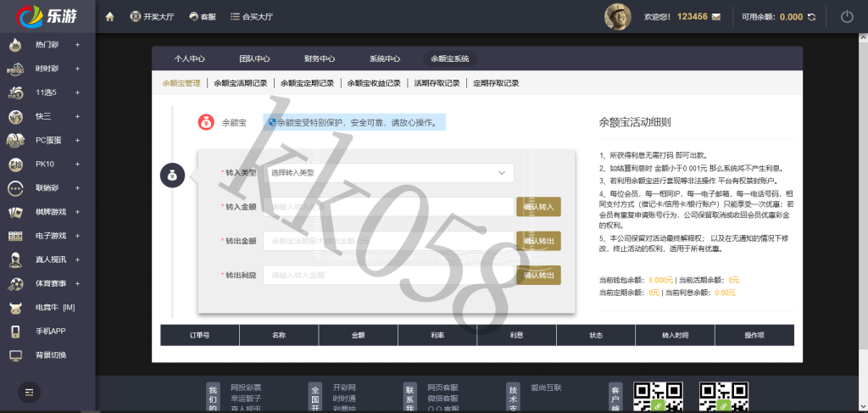This screenshot has width=868, height=413.
Task: Click the 体育赛事 sports icon
Action: (15, 283)
